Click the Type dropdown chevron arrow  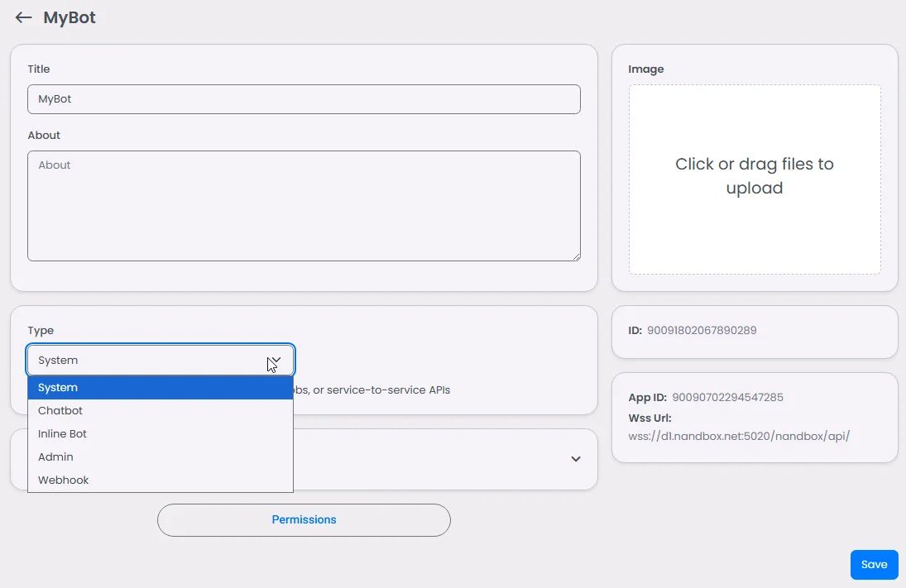tap(276, 361)
